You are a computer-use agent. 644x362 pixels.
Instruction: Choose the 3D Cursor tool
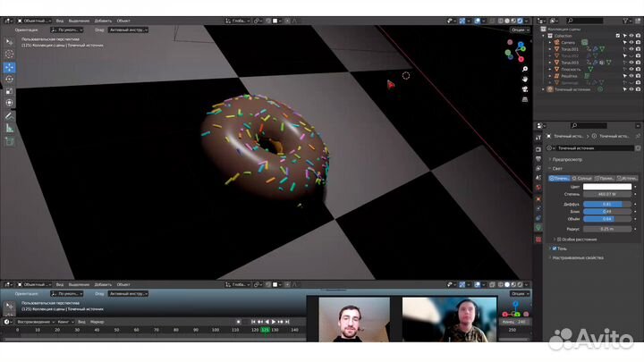10,54
